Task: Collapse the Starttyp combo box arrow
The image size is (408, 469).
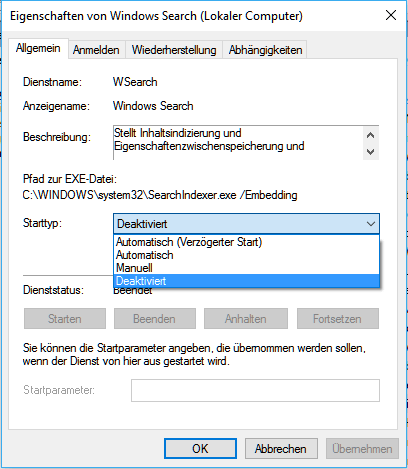Action: (371, 224)
